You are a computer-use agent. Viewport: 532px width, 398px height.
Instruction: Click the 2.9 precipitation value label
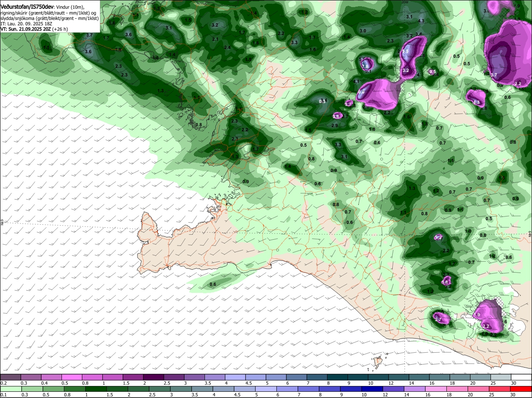point(335,125)
